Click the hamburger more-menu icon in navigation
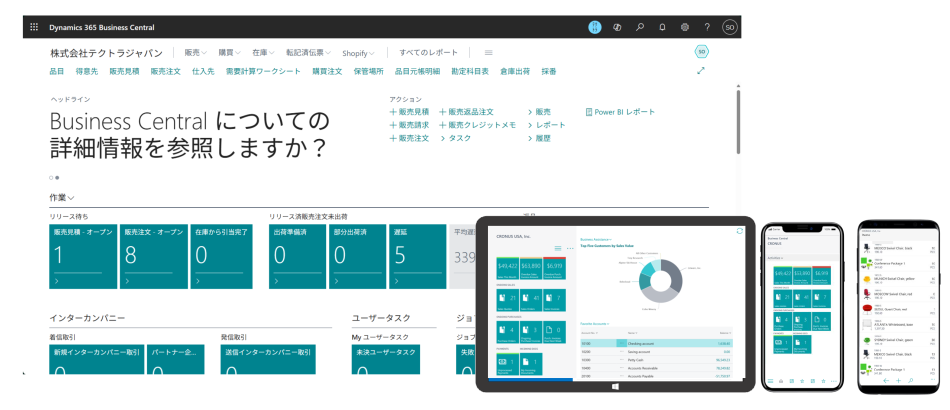The height and width of the screenshot is (410, 950). [489, 52]
